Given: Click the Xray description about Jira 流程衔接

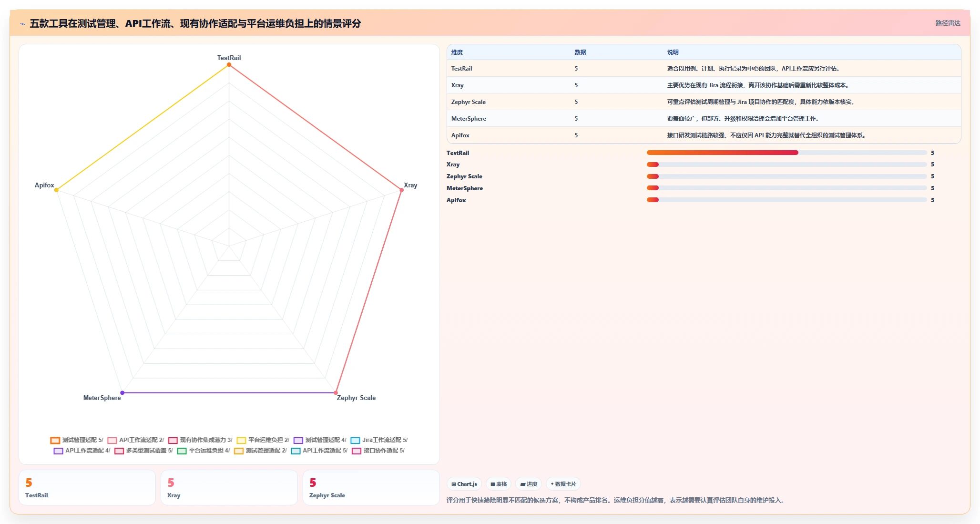Looking at the screenshot, I should coord(758,85).
